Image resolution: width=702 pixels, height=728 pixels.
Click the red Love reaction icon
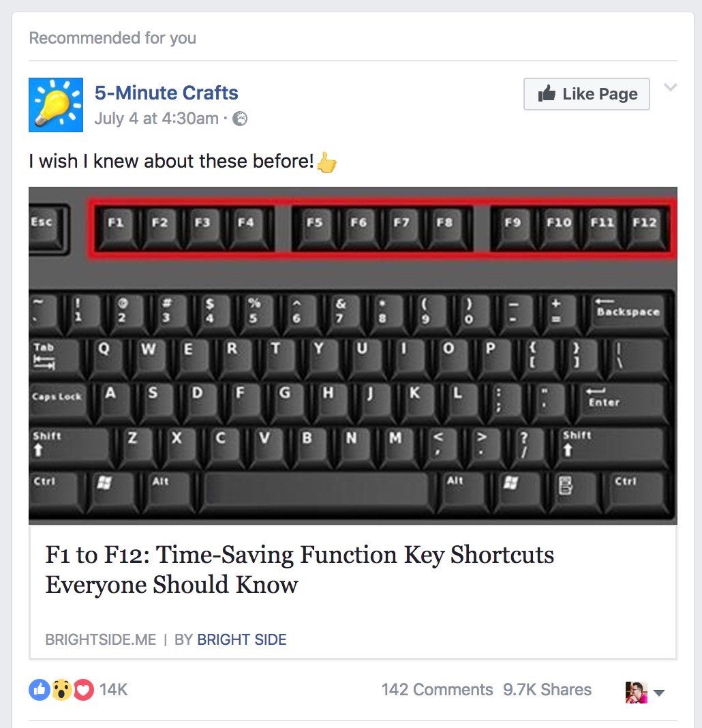(x=83, y=690)
